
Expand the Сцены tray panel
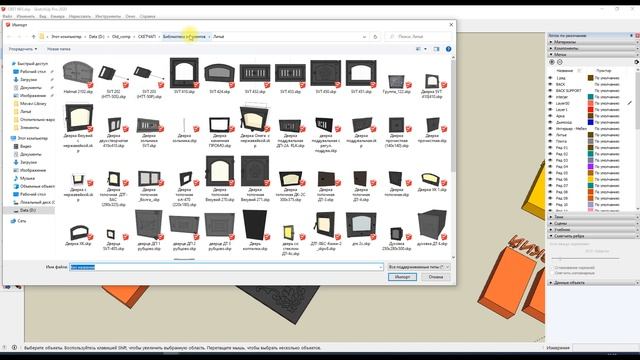click(x=593, y=223)
